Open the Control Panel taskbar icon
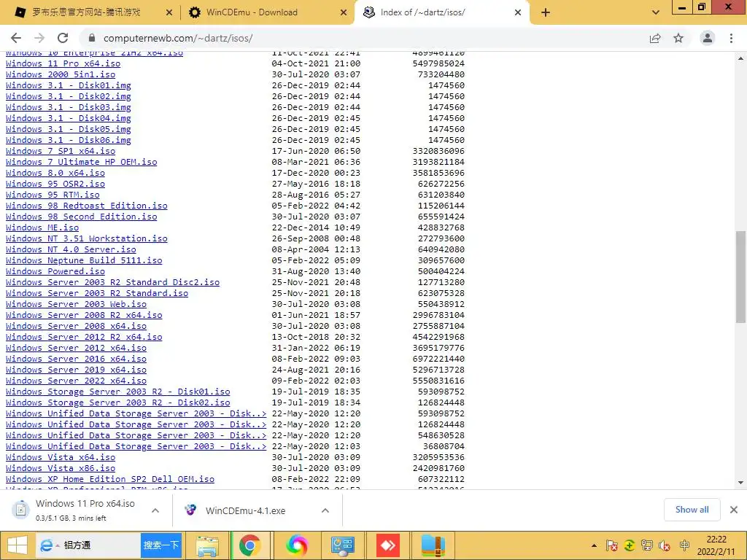Viewport: 747px width, 560px height. pos(342,545)
